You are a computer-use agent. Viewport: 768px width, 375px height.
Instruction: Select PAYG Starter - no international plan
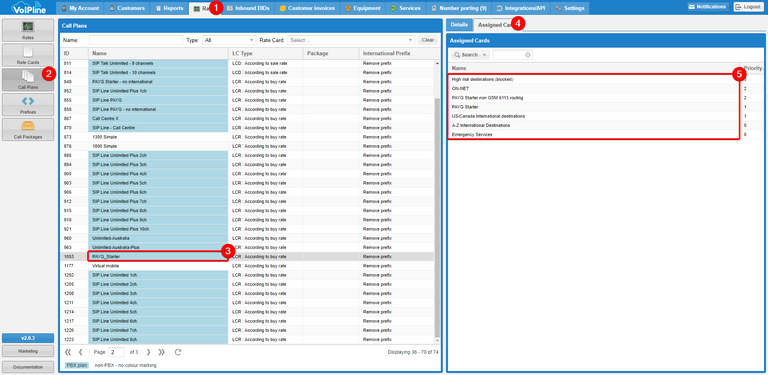click(x=246, y=82)
